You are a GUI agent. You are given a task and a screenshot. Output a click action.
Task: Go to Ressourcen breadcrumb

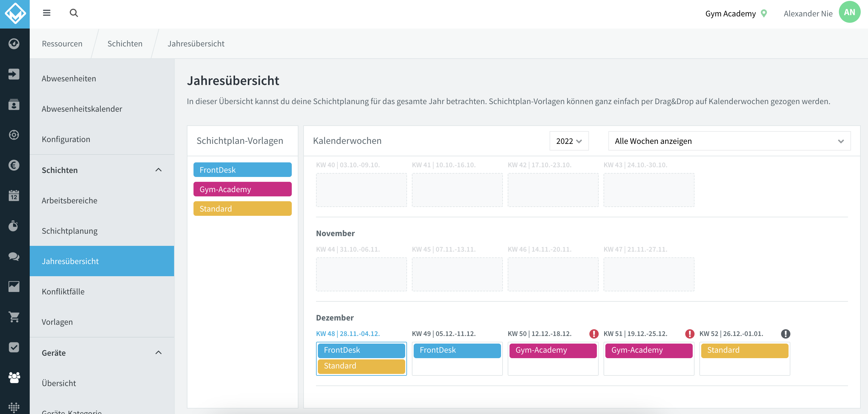[x=62, y=43]
